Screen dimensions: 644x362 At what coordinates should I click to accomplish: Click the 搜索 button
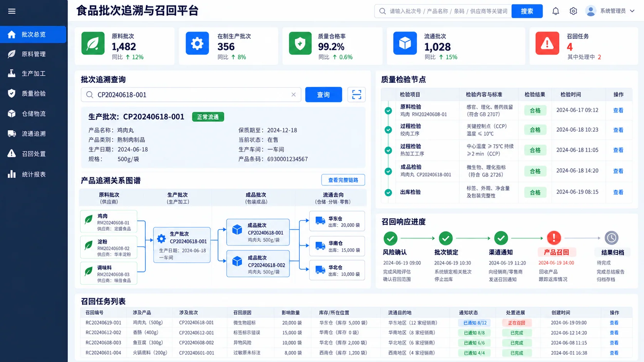[527, 11]
